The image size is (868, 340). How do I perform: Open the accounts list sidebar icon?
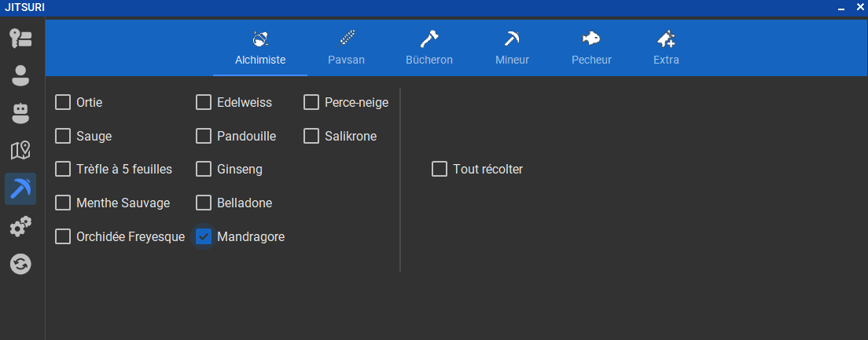(x=20, y=38)
